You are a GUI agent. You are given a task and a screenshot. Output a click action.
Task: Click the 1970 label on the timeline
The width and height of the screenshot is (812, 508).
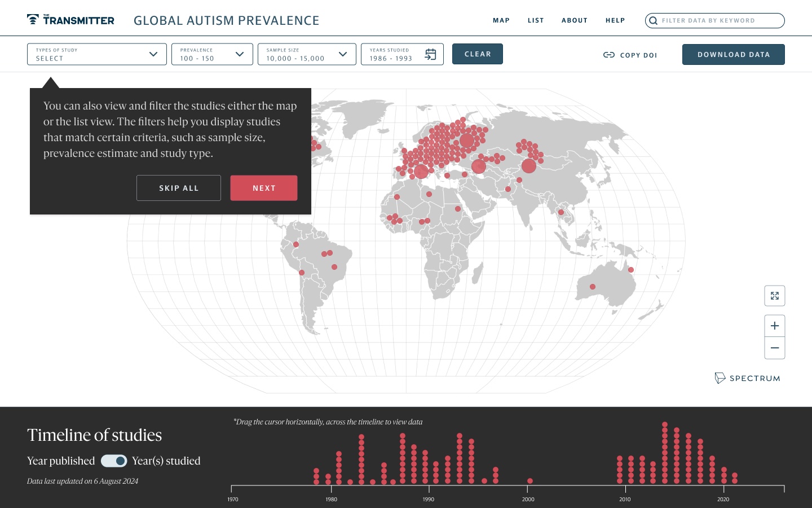(x=233, y=500)
